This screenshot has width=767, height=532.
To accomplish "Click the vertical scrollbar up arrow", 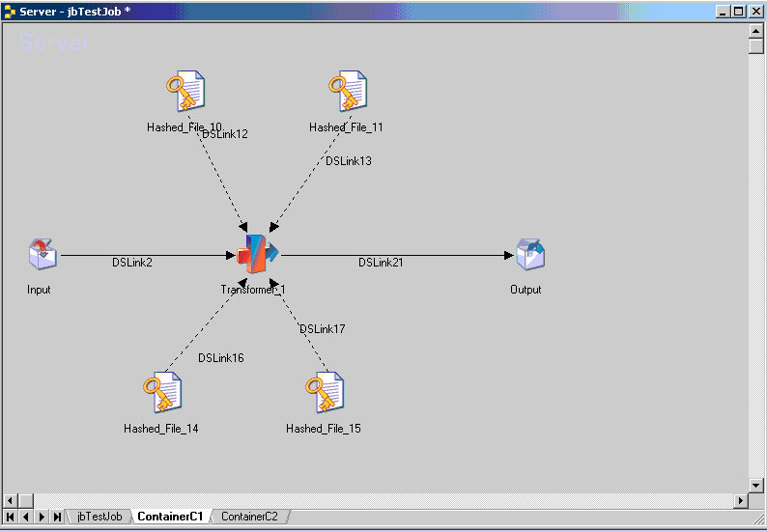I will pos(756,32).
